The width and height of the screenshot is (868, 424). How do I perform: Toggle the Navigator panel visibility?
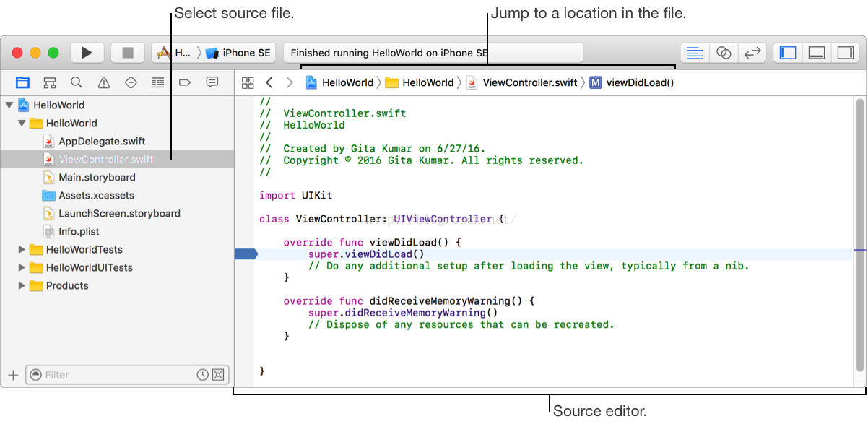pos(789,53)
